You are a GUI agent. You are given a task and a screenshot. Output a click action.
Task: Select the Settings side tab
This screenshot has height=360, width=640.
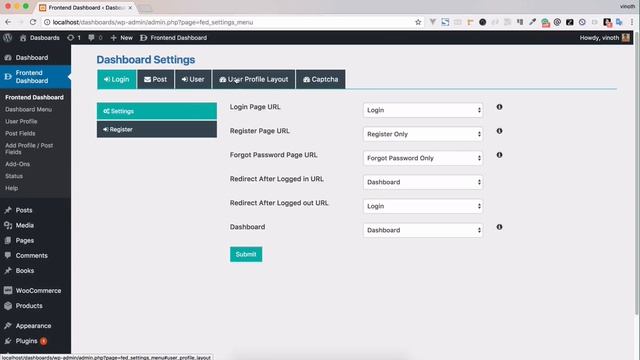pos(157,111)
